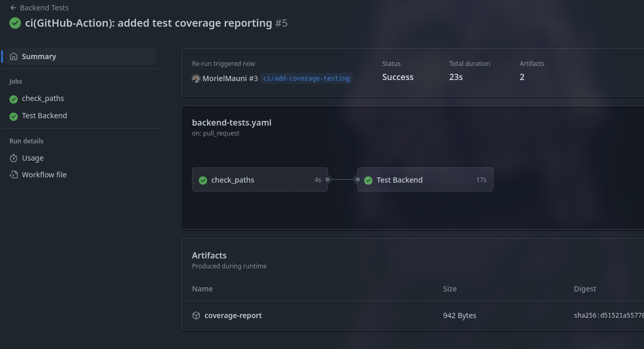Viewport: 644px width, 349px height.
Task: Download the coverage-report artifact
Action: [x=233, y=316]
